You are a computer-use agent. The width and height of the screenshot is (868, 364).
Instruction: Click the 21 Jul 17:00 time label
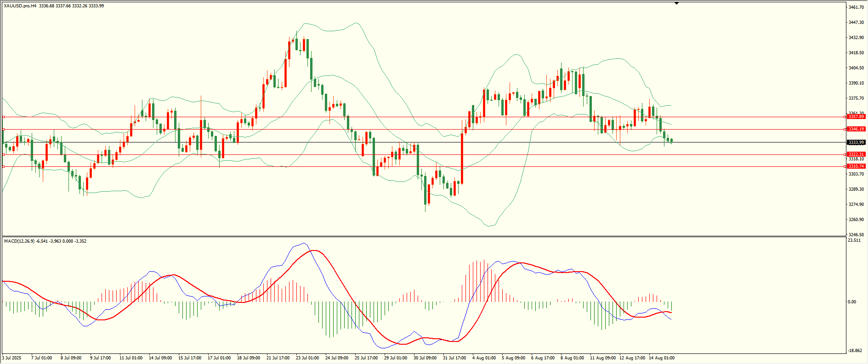coord(278,358)
